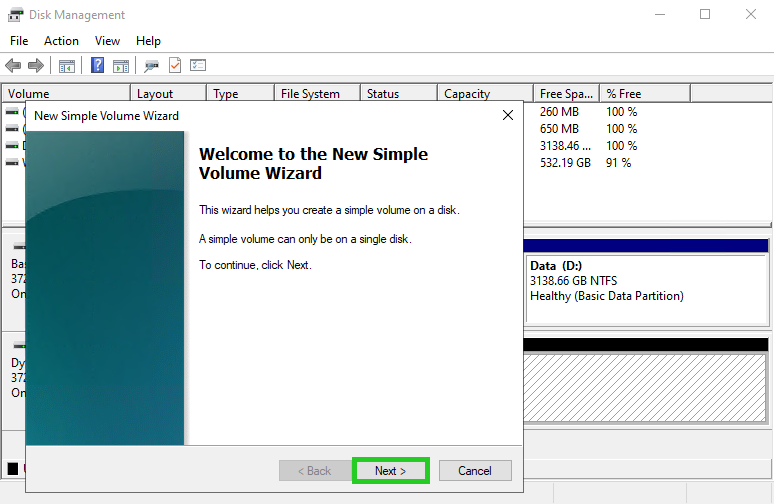This screenshot has height=504, width=774.
Task: Open the View menu
Action: coord(107,41)
